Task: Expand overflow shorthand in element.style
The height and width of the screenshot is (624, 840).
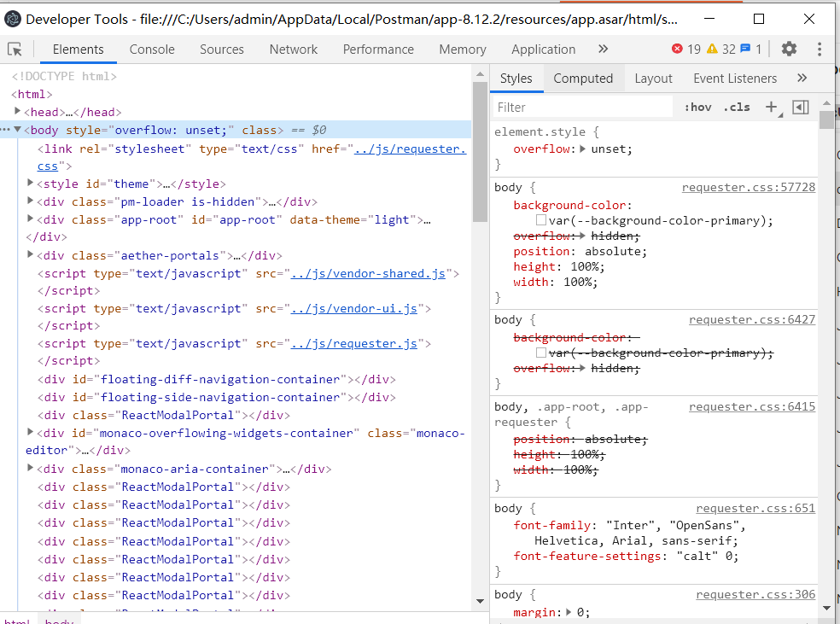Action: [x=583, y=149]
